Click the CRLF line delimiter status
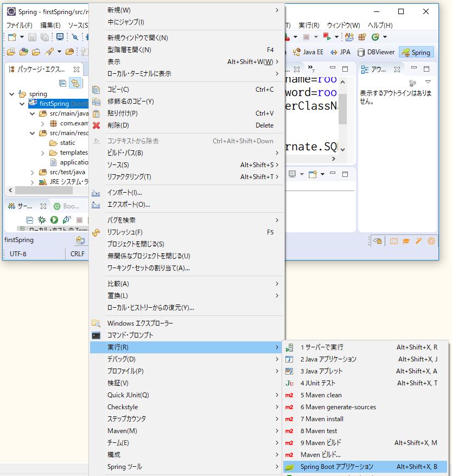The image size is (452, 476). 78,254
